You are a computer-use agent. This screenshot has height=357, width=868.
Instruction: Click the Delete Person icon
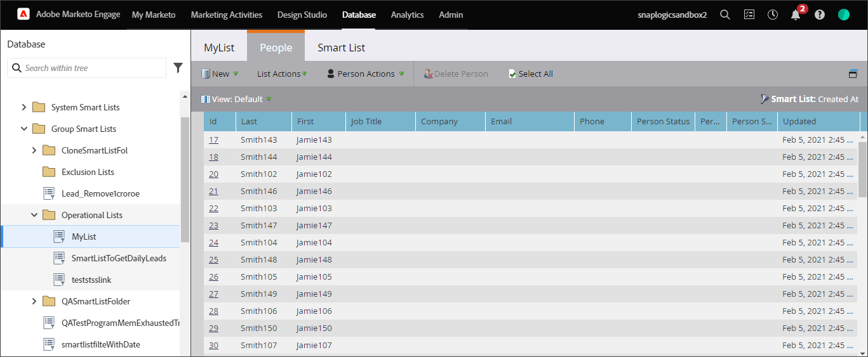tap(428, 74)
